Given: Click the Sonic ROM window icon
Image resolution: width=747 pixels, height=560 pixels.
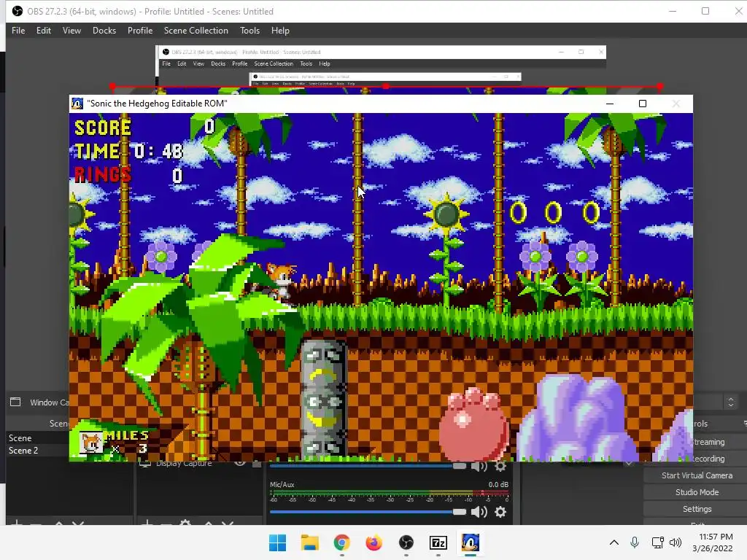Looking at the screenshot, I should (77, 104).
